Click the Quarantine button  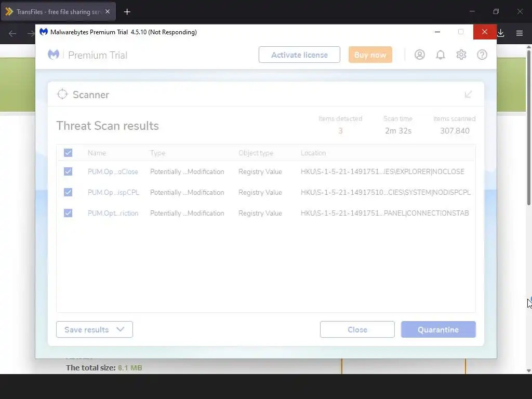(438, 329)
